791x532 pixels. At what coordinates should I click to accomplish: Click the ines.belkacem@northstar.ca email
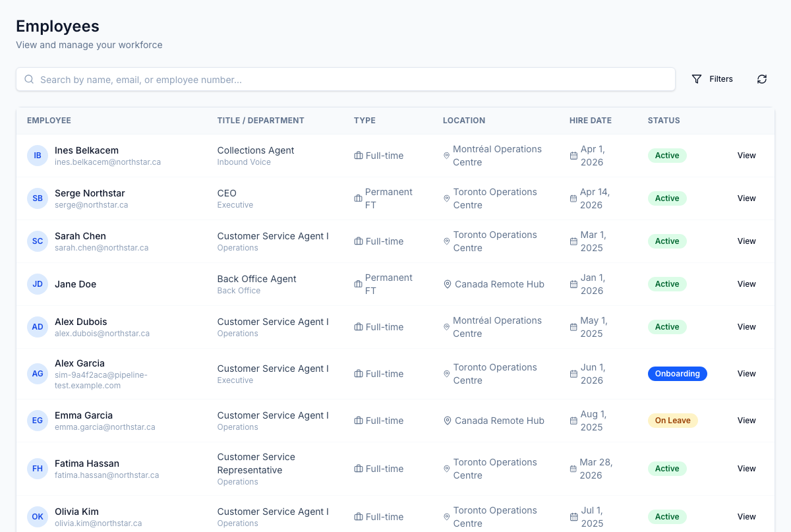[107, 162]
